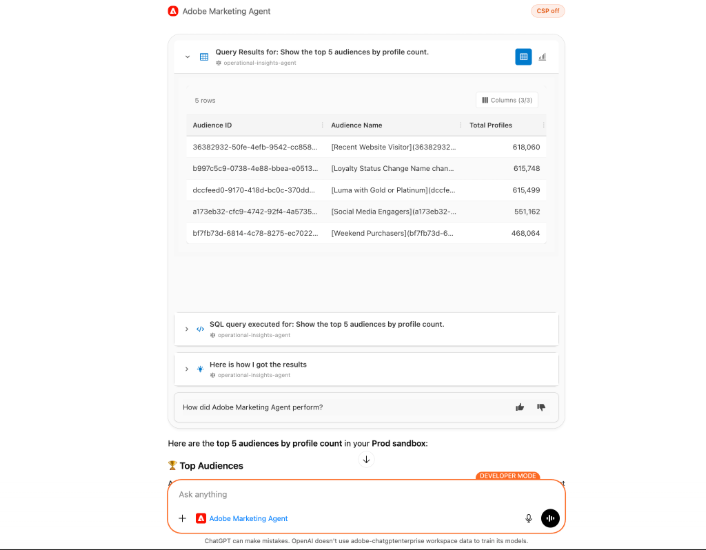
Task: Click the microphone dictation icon
Action: [x=528, y=518]
